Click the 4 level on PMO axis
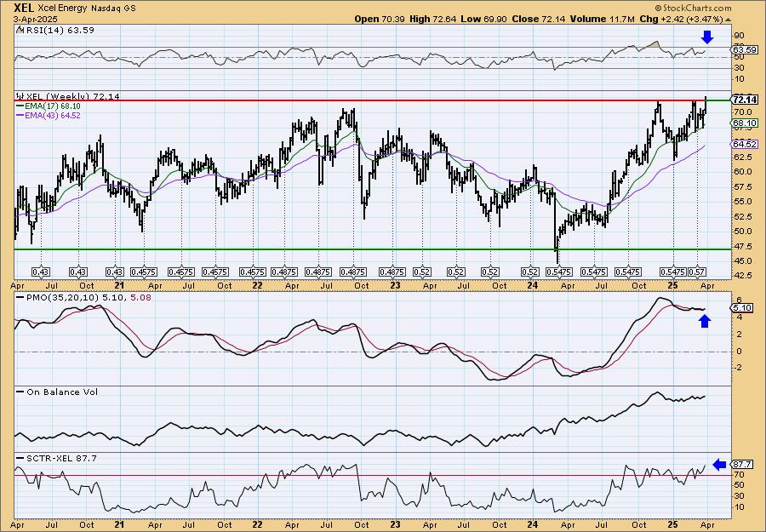 coord(739,317)
